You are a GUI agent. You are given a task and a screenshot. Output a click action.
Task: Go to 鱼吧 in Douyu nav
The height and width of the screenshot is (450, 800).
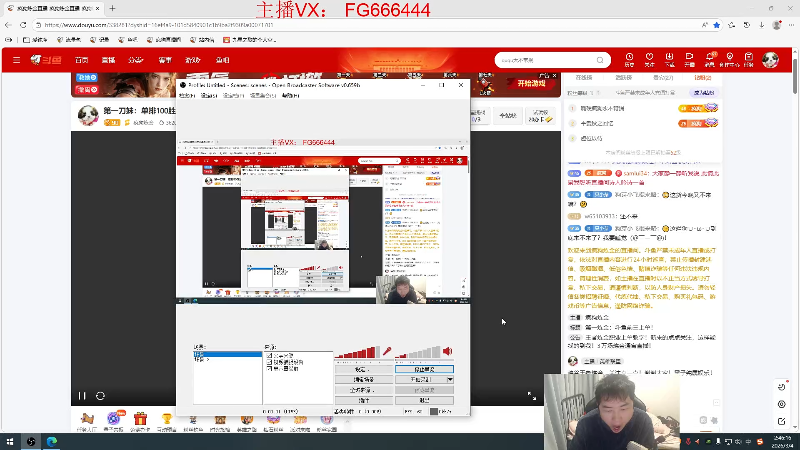coord(222,60)
